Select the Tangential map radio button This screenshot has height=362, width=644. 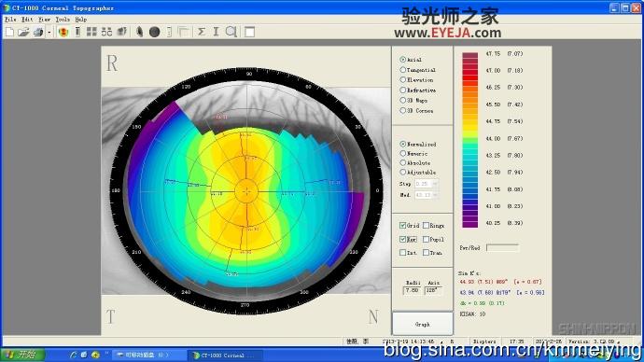click(x=403, y=70)
